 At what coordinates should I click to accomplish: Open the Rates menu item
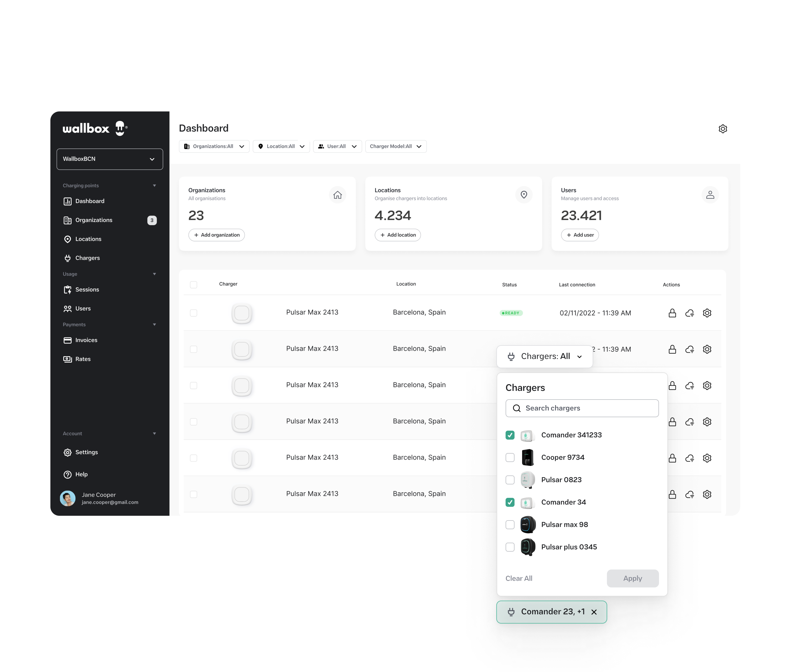tap(82, 359)
